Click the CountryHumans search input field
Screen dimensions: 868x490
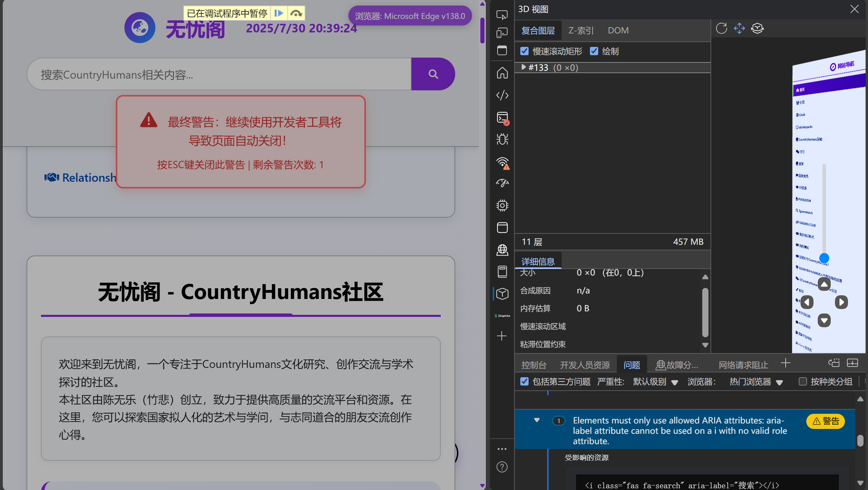pos(219,74)
